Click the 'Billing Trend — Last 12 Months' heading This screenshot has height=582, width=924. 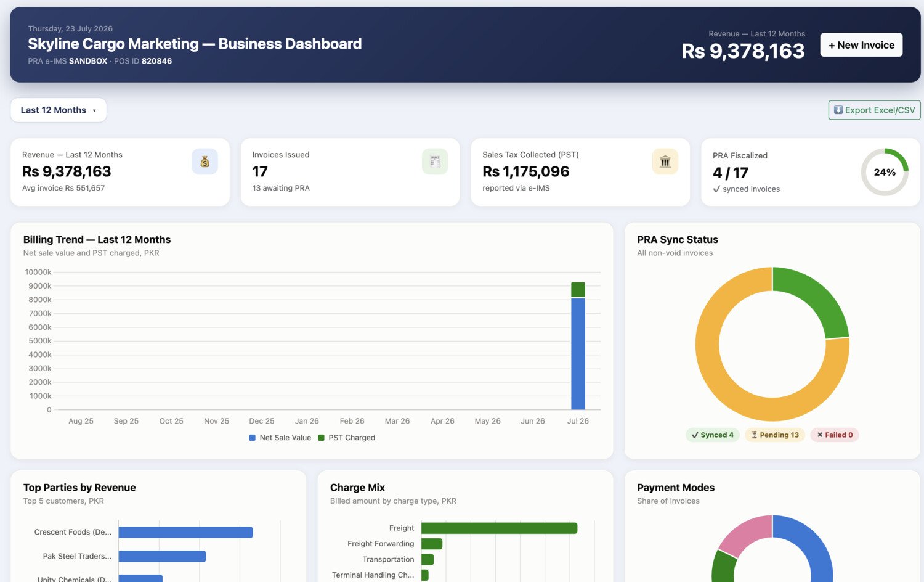(x=97, y=240)
